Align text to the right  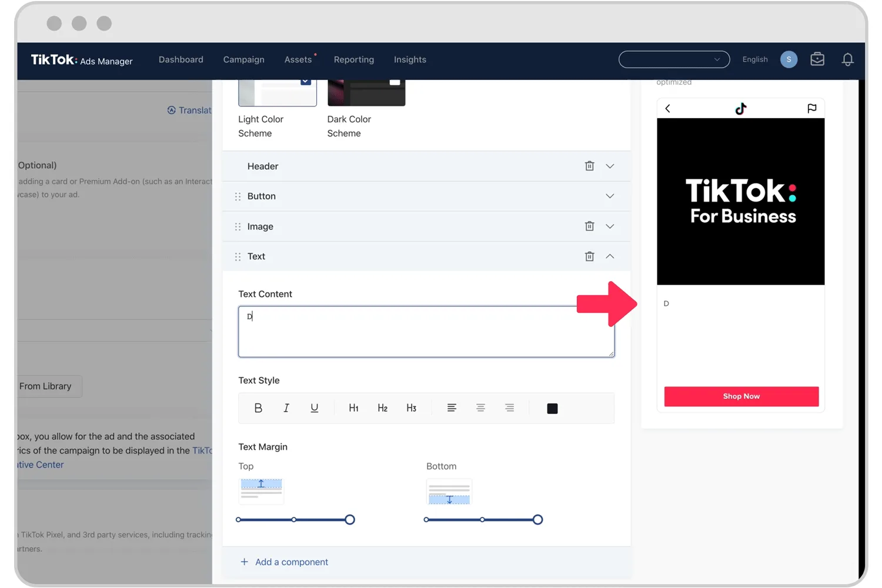[509, 408]
